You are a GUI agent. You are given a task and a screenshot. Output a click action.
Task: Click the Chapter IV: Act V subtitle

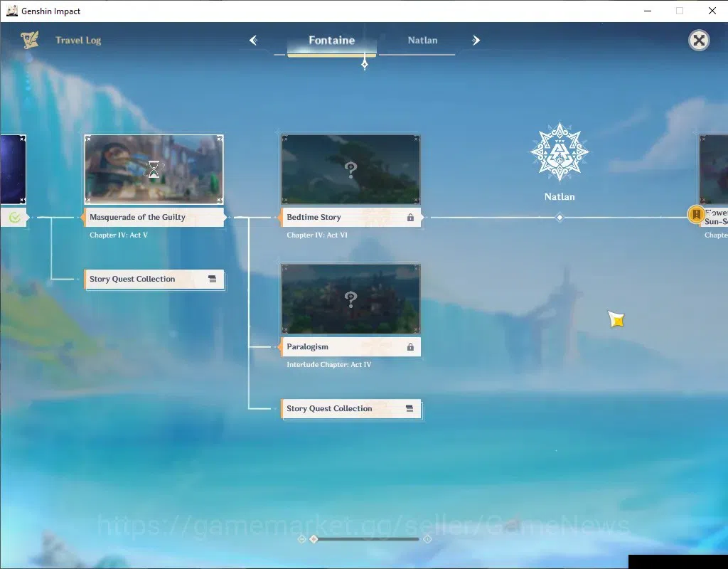point(119,235)
